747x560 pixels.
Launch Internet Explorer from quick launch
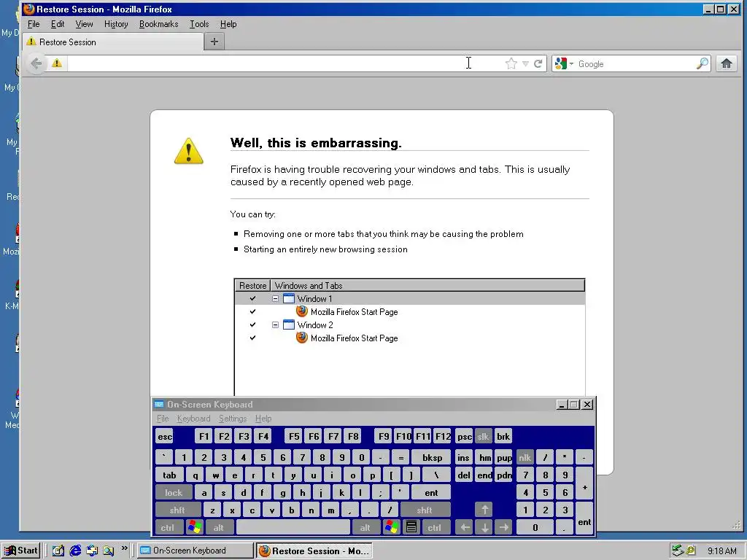click(75, 551)
